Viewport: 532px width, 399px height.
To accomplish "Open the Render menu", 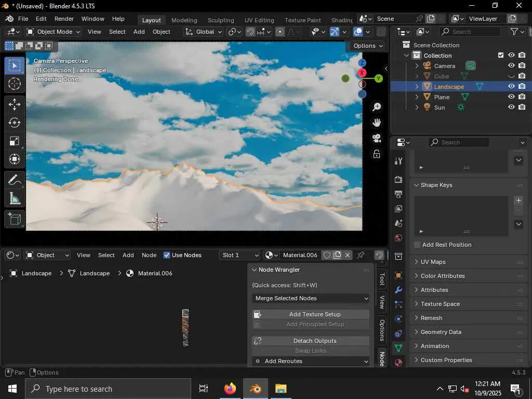I will tap(64, 19).
